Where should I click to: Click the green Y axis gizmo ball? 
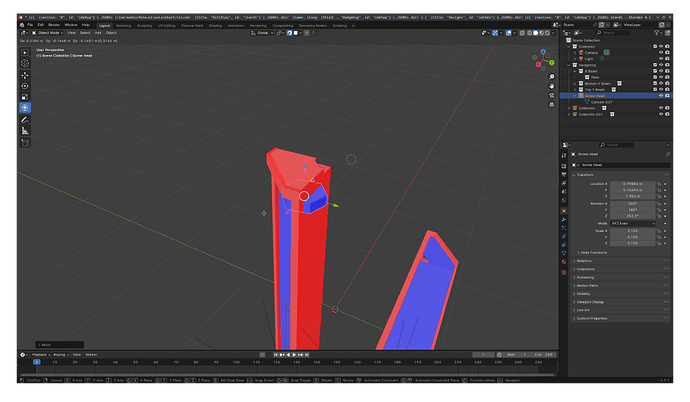tap(552, 62)
